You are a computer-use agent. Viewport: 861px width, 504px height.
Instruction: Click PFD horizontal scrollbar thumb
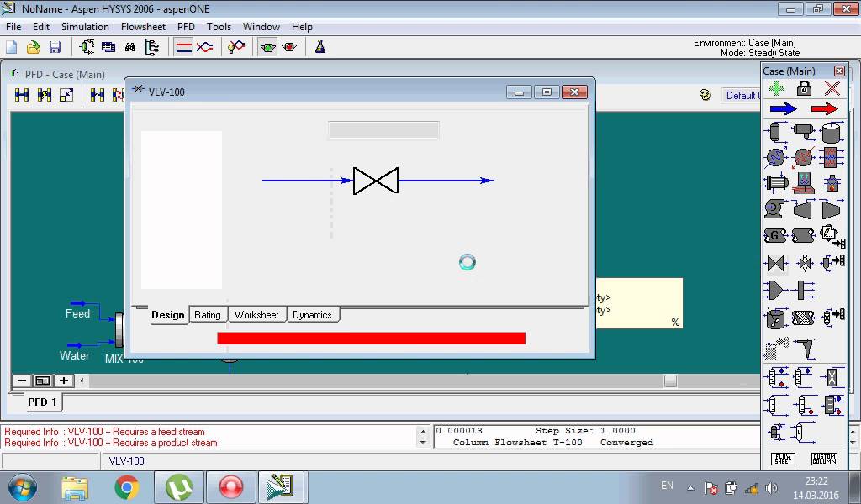pyautogui.click(x=670, y=381)
